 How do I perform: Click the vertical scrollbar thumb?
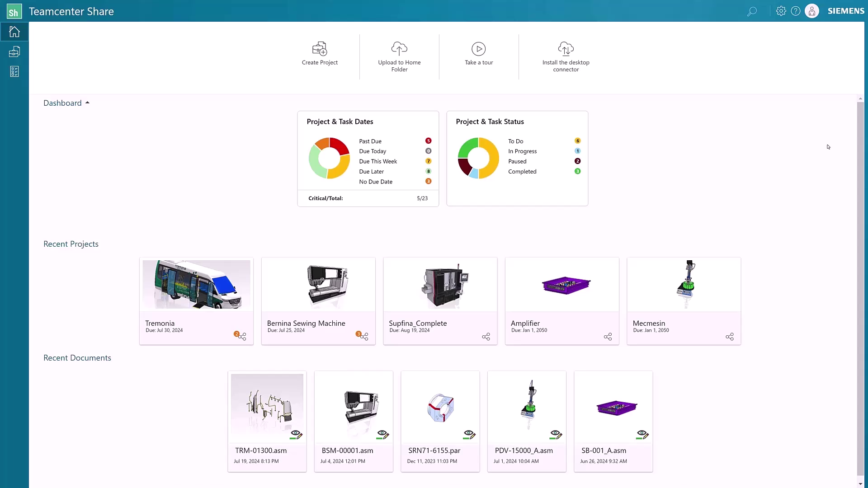pyautogui.click(x=860, y=288)
